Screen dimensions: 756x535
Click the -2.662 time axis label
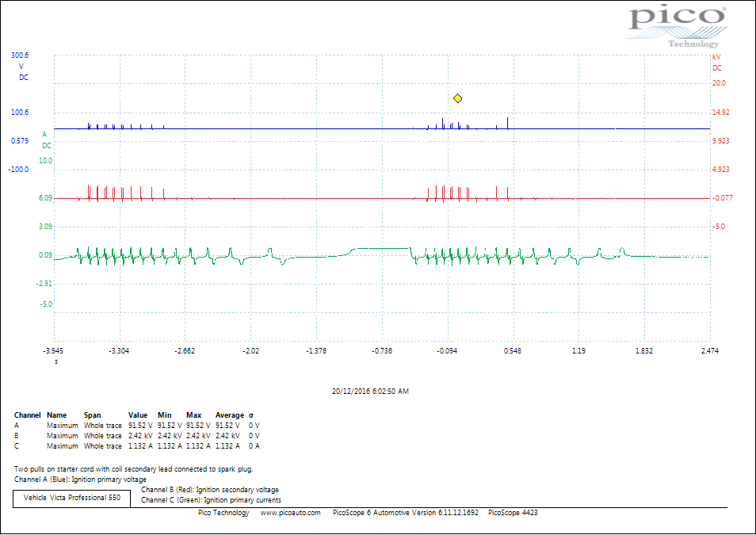[x=185, y=350]
